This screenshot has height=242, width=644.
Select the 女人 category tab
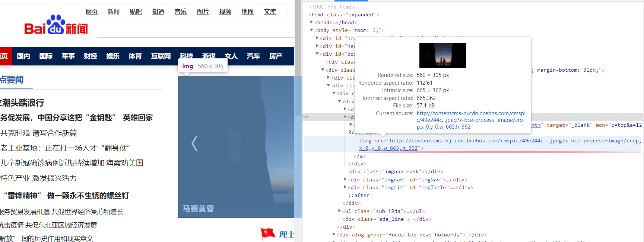tap(231, 56)
